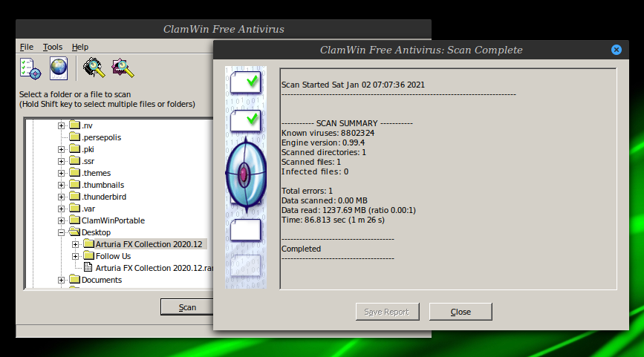Click the Scan button in main window
Viewport: 644px width, 357px height.
click(x=187, y=307)
